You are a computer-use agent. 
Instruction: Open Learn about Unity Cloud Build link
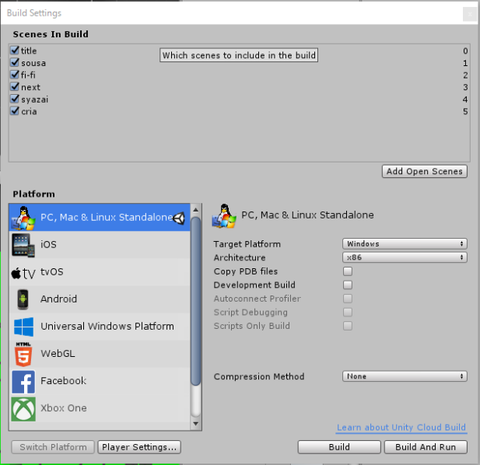pyautogui.click(x=401, y=428)
